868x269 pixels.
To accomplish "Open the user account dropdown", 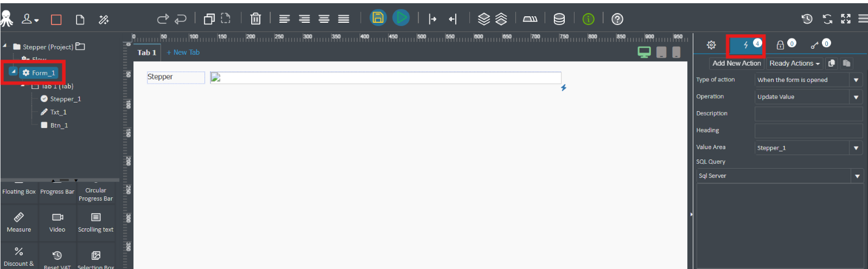I will [30, 20].
